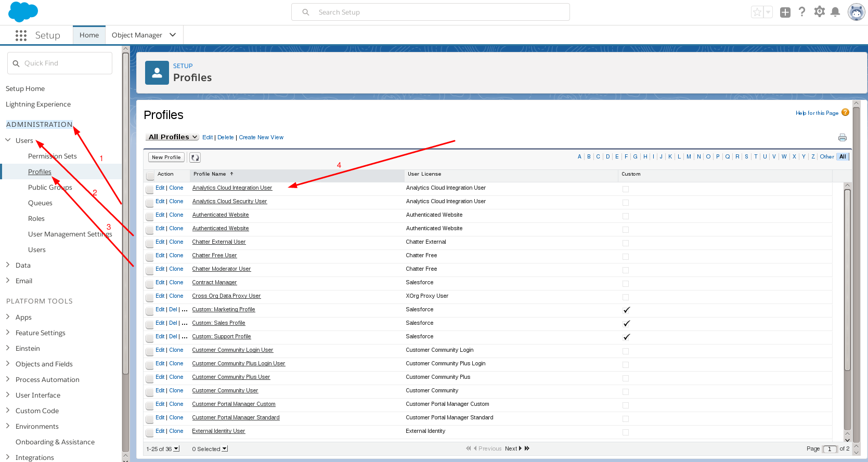Expand the Feature Settings section
Screen dimensions: 868x462
point(8,333)
